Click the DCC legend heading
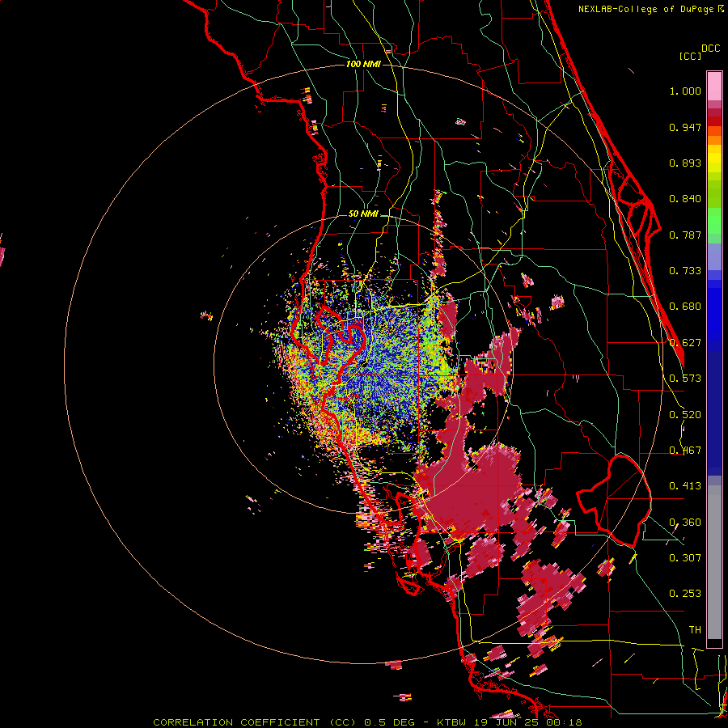Screen dimensions: 728x728 [x=711, y=49]
